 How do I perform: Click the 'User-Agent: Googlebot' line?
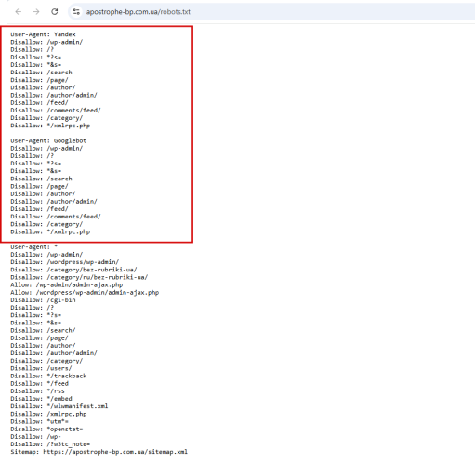click(x=48, y=140)
